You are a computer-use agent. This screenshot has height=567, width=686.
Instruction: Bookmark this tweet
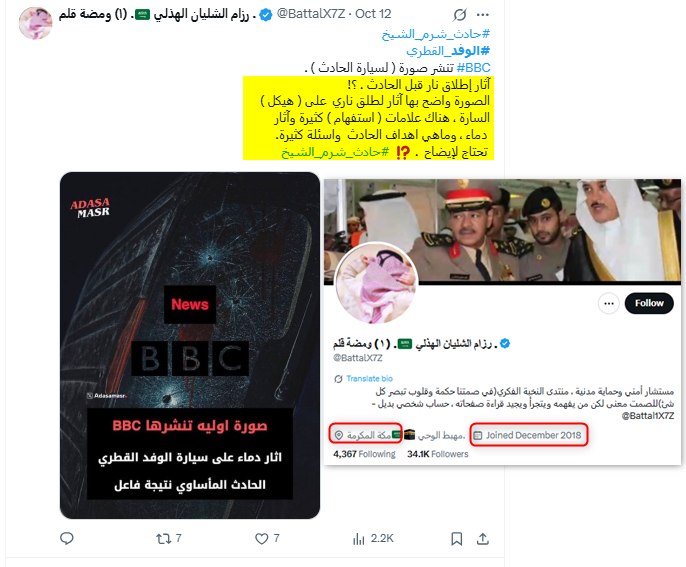coord(456,539)
